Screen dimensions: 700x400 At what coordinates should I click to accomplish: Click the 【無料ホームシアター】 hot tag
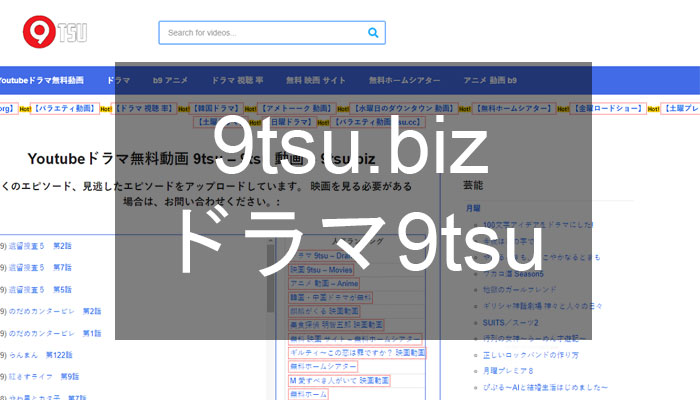click(513, 108)
